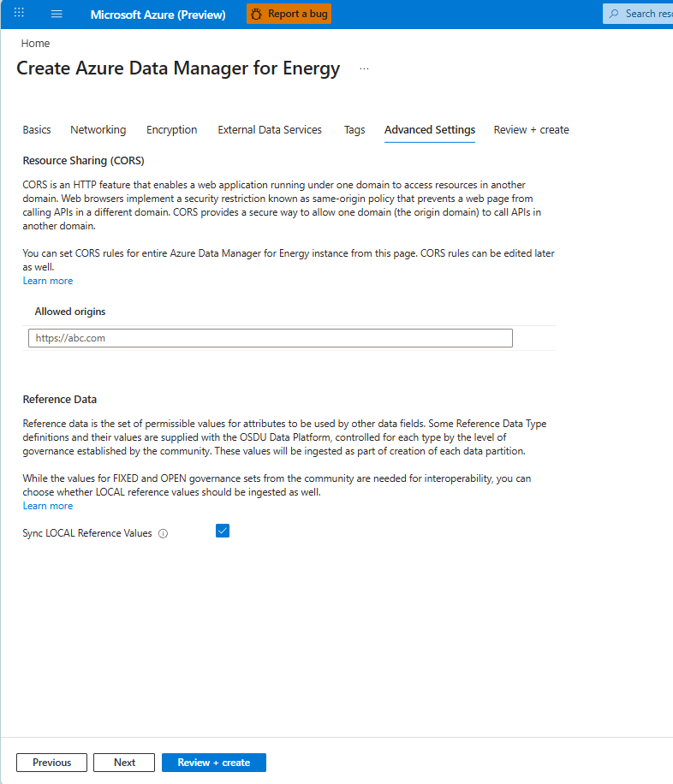Go to the Review + create tab

tap(531, 129)
